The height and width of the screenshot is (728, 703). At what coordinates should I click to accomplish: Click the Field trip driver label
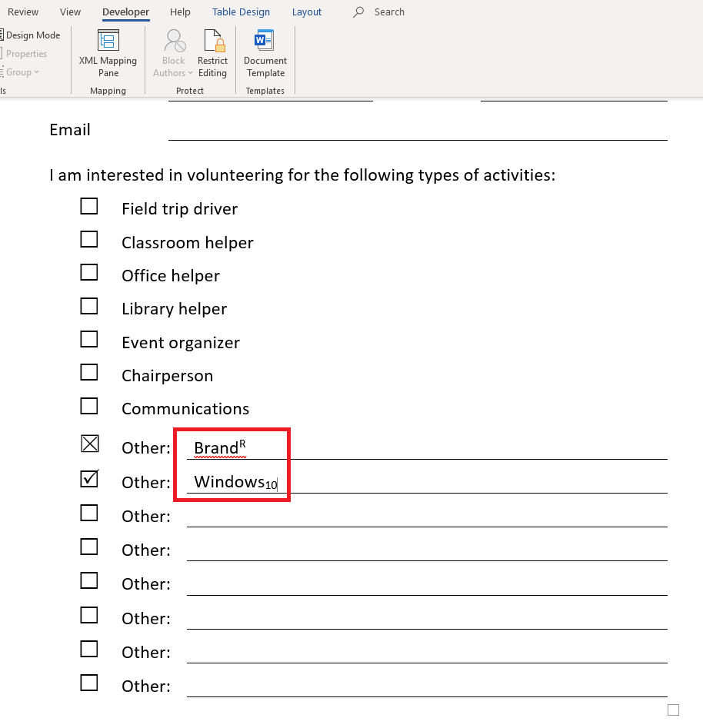pyautogui.click(x=180, y=209)
